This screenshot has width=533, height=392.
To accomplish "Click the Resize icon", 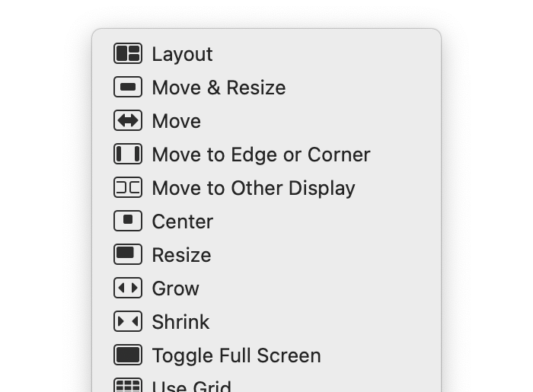I will coord(128,255).
